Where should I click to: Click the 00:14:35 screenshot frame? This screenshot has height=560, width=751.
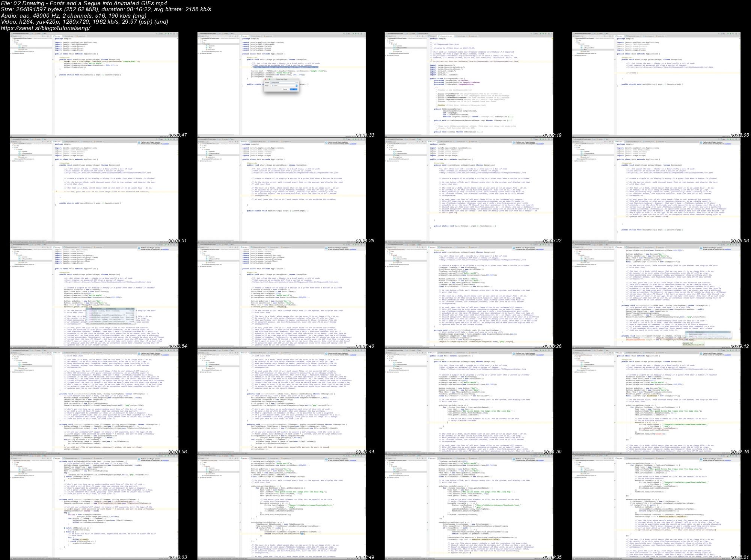469,507
